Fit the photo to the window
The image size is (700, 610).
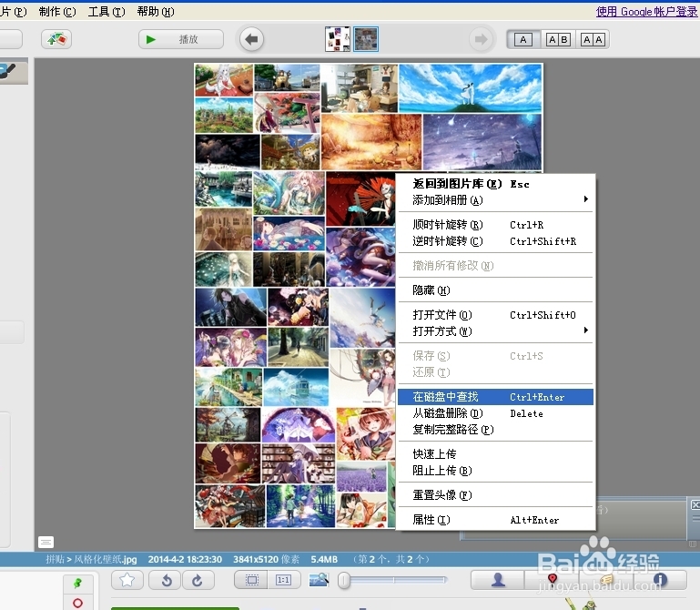coord(251,580)
